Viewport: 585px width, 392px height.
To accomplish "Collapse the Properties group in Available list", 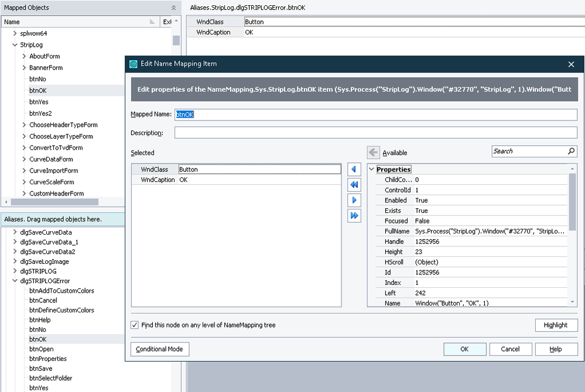I will pyautogui.click(x=371, y=169).
